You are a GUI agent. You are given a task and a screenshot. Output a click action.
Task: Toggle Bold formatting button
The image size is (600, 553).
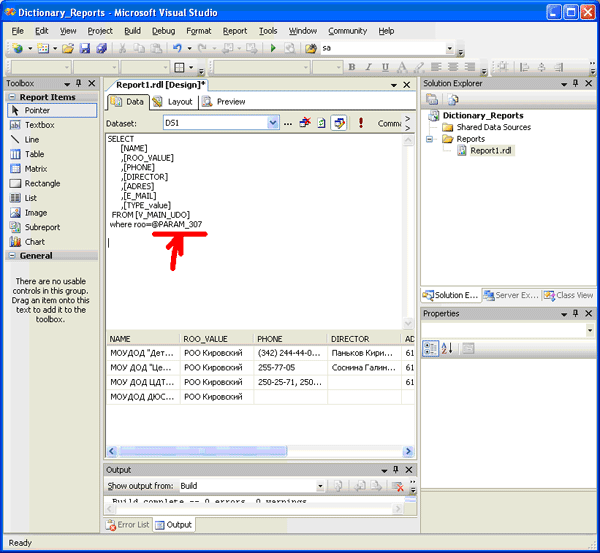click(352, 67)
